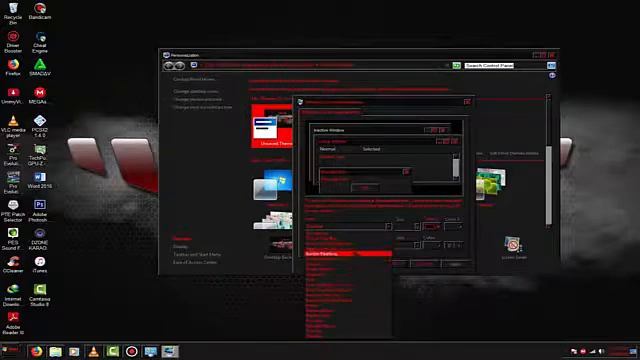Open Internet Download Manager desktop icon
This screenshot has width=640, height=360.
(x=13, y=295)
